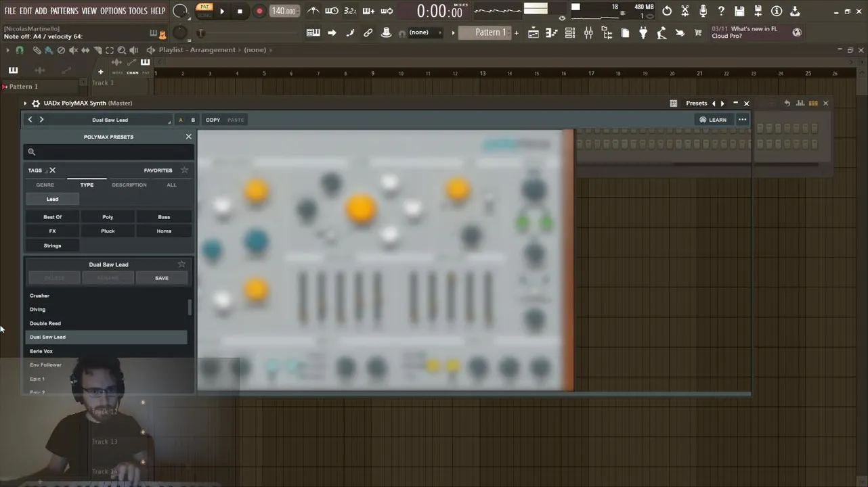The width and height of the screenshot is (868, 487).
Task: Toggle the FAVORITES star filter
Action: pos(184,170)
